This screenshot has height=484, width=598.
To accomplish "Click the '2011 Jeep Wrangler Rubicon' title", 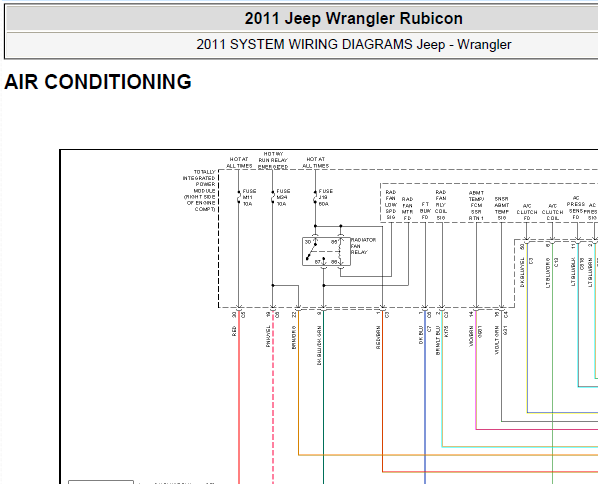I will point(354,18).
